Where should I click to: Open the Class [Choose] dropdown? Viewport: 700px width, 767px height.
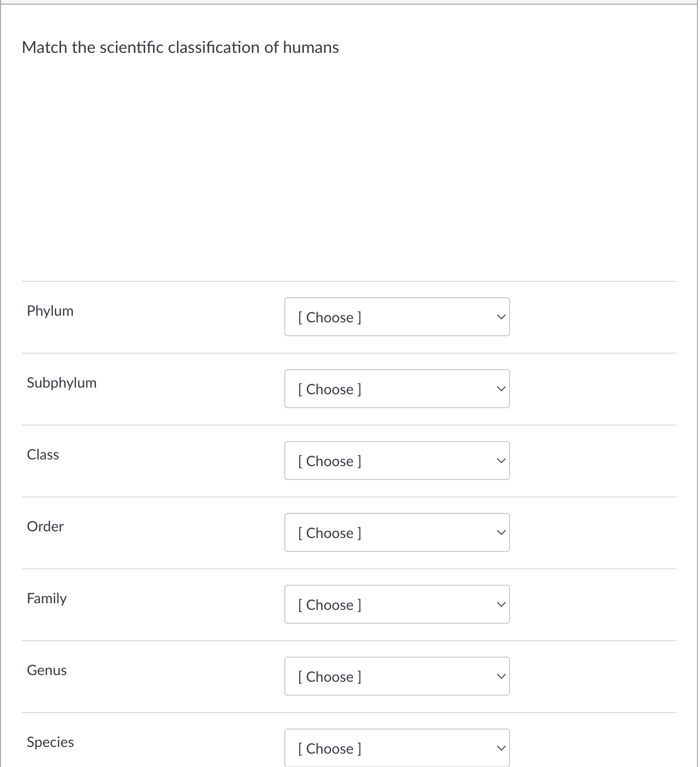coord(396,461)
